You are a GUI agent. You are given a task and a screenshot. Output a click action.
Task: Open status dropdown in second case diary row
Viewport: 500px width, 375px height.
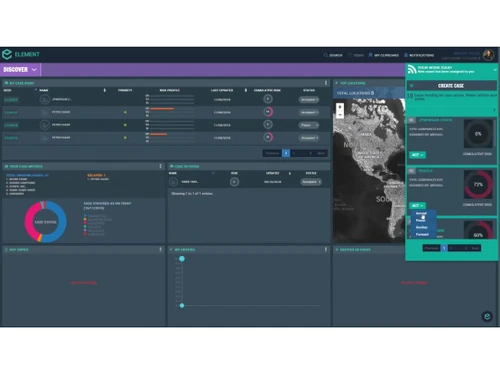pos(309,112)
